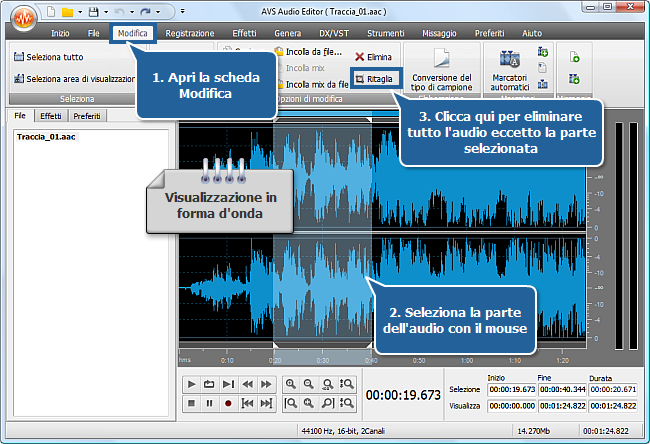650x444 pixels.
Task: Click Incolla da file option
Action: [x=313, y=51]
